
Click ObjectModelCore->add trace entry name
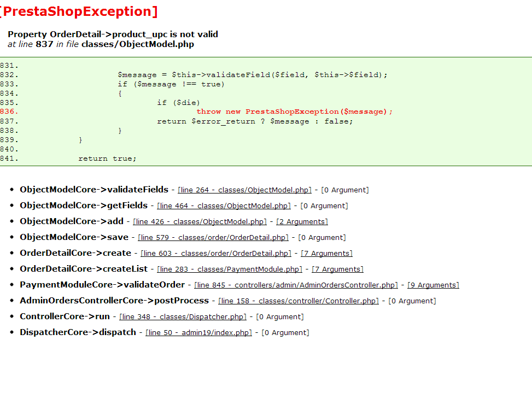tap(72, 221)
